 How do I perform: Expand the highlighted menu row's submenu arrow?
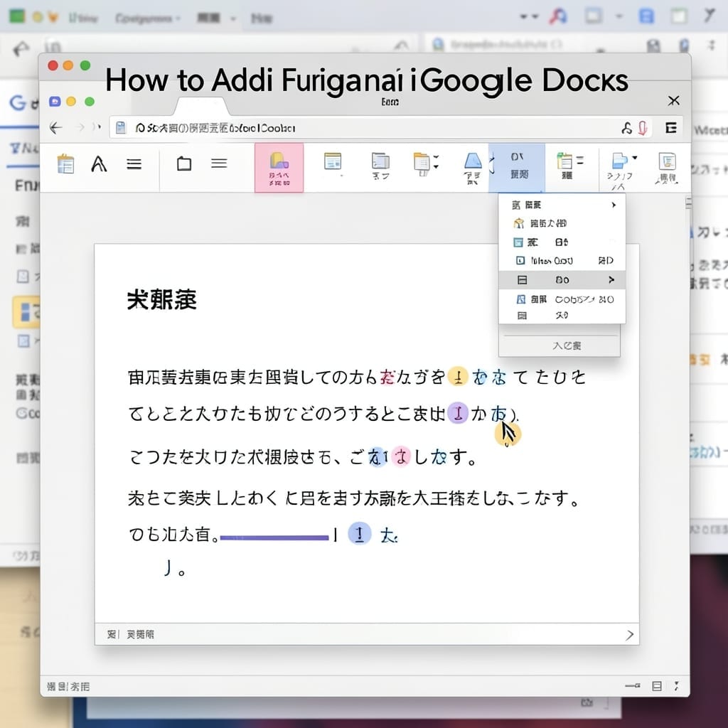(x=611, y=279)
